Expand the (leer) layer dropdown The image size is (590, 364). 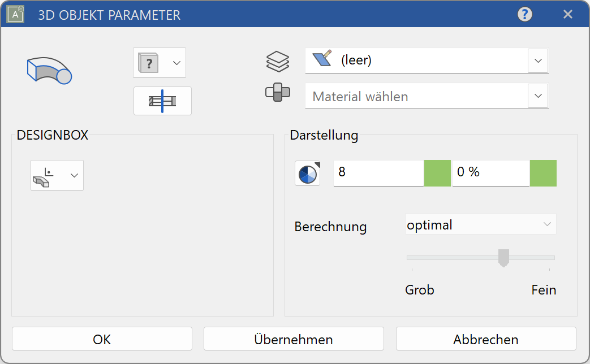pos(537,60)
